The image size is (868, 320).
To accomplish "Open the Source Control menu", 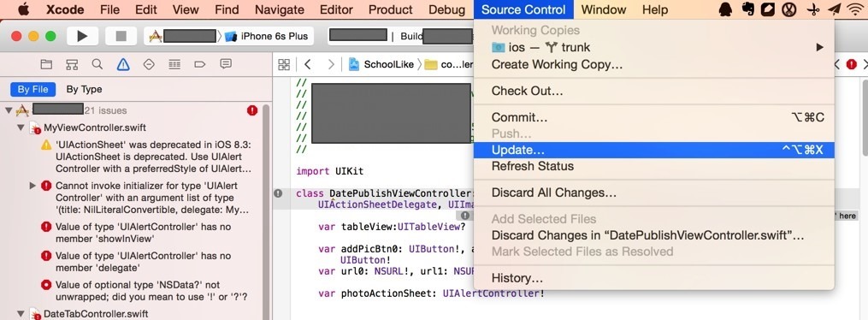I will (523, 9).
